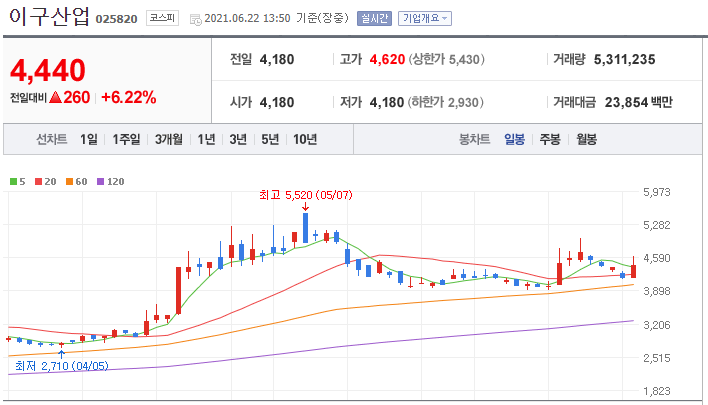Click the 최고 5,520 (05/07) high marker

point(306,195)
